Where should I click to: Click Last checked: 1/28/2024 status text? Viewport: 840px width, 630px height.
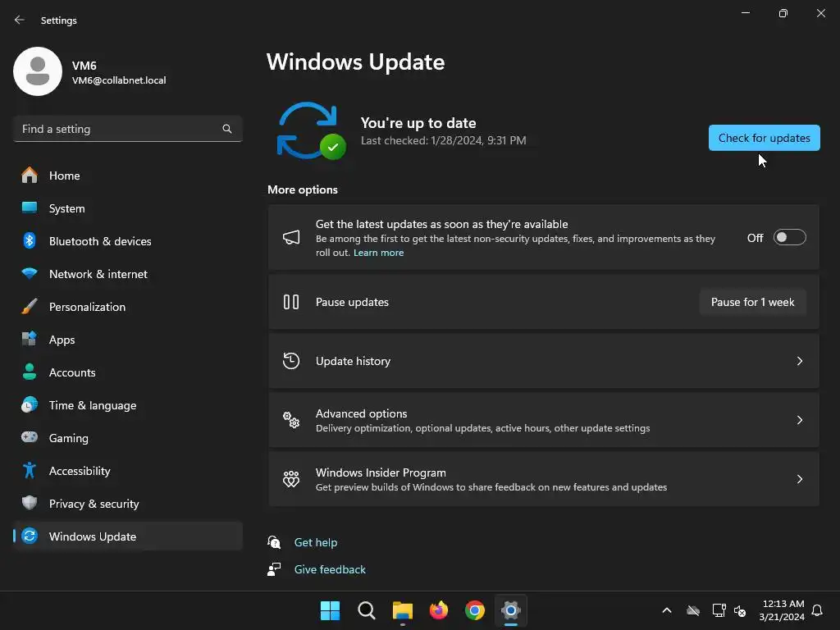[x=444, y=140]
